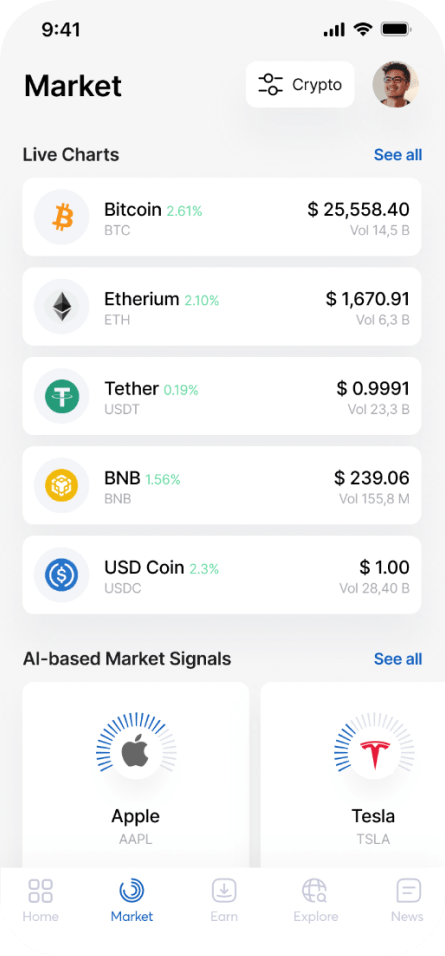
Task: Open the Crypto filter selector
Action: coord(300,84)
